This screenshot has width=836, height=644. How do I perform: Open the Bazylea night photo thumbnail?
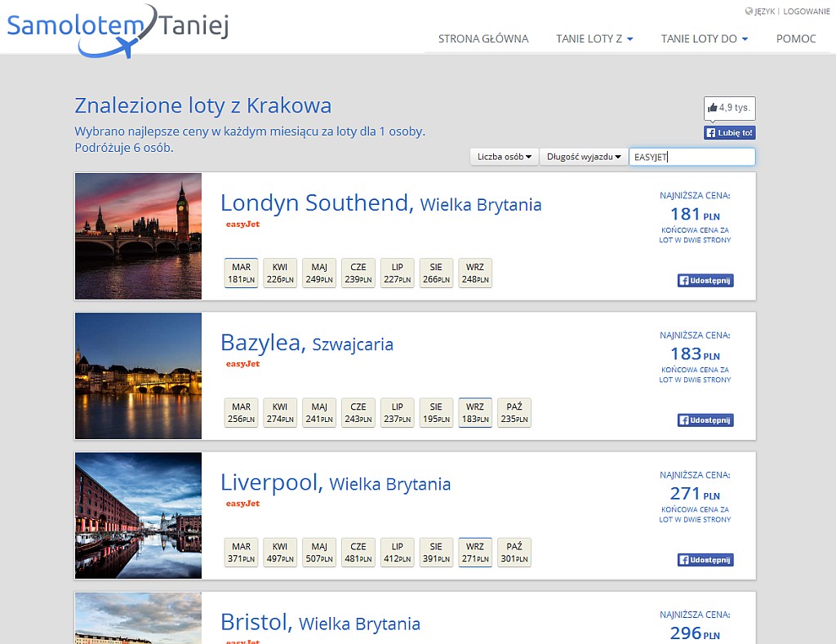(138, 375)
